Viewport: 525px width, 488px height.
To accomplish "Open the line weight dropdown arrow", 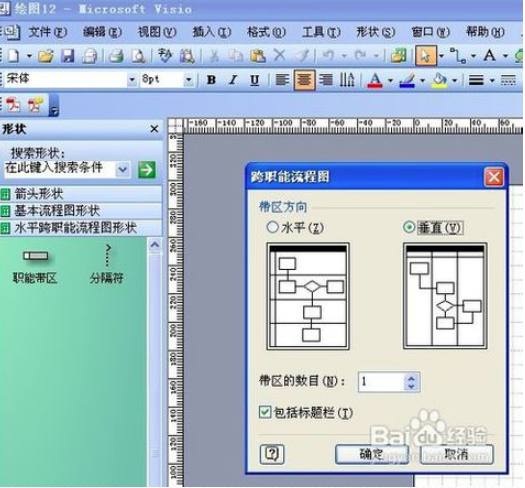I will click(492, 80).
